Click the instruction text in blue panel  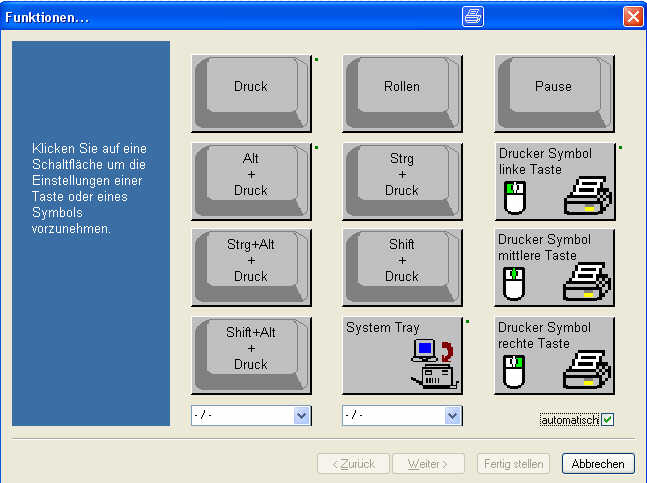[89, 188]
